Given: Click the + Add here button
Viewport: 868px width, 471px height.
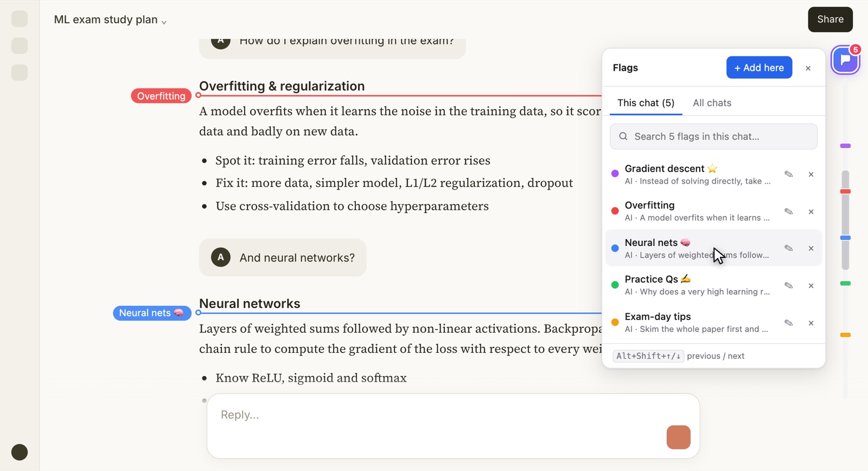Looking at the screenshot, I should click(759, 68).
